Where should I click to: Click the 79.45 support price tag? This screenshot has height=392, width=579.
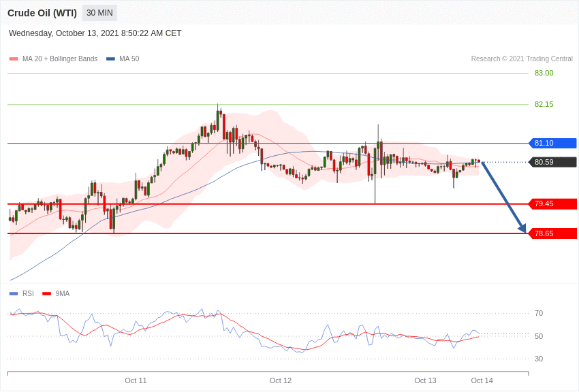point(552,203)
